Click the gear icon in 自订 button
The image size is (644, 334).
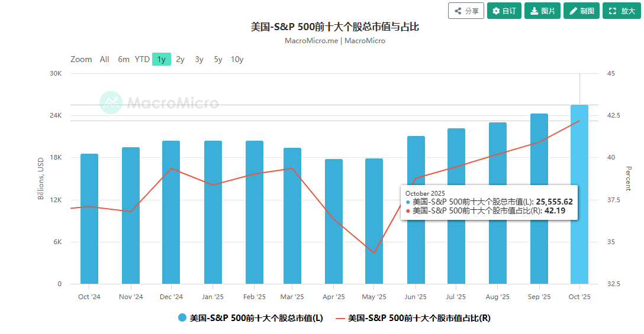496,11
